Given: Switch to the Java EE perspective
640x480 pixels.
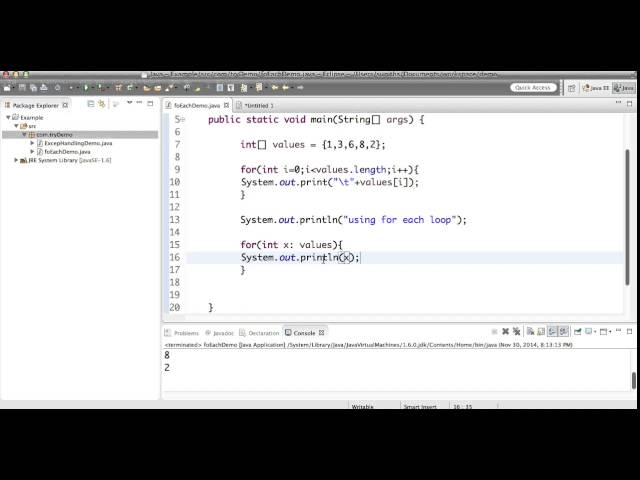Looking at the screenshot, I should click(x=596, y=88).
